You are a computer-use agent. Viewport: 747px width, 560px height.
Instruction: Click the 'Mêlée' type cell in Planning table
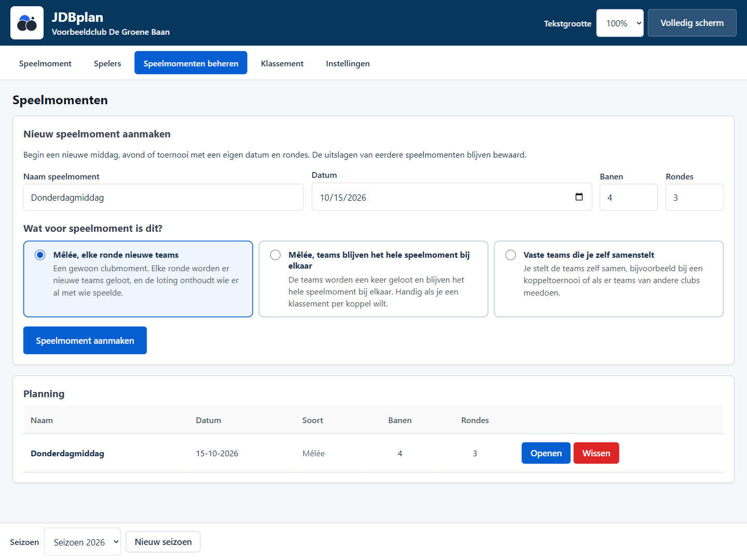click(x=314, y=453)
